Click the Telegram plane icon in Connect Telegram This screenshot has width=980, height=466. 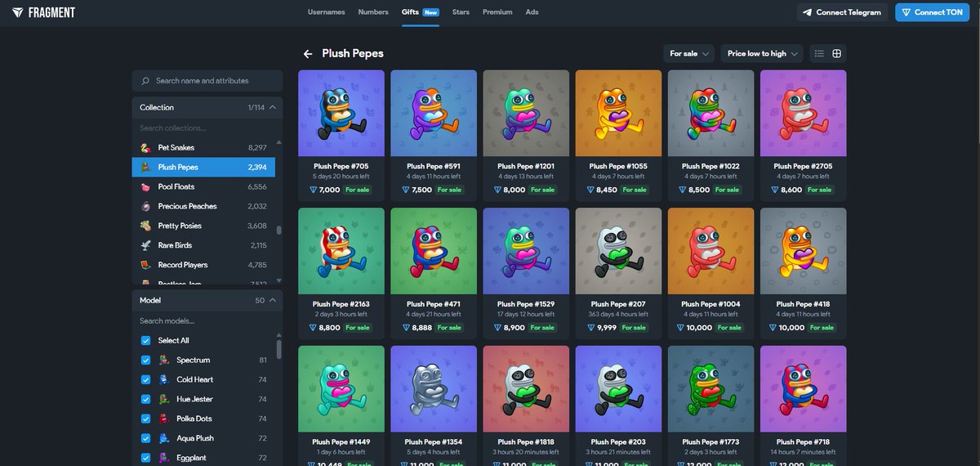click(808, 12)
